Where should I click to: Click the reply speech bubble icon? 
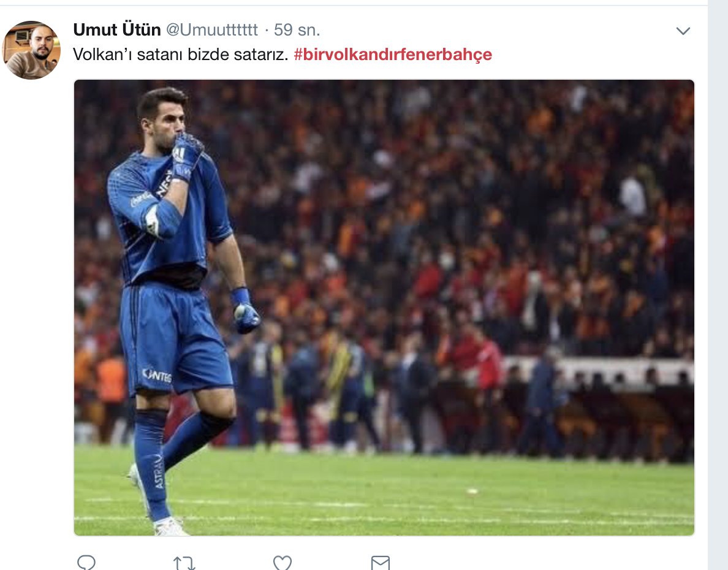(86, 562)
